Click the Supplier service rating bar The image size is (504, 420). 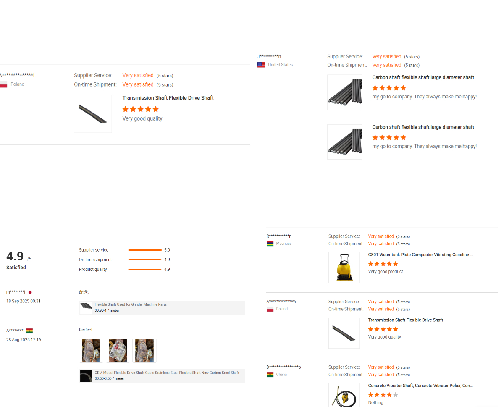(x=145, y=250)
